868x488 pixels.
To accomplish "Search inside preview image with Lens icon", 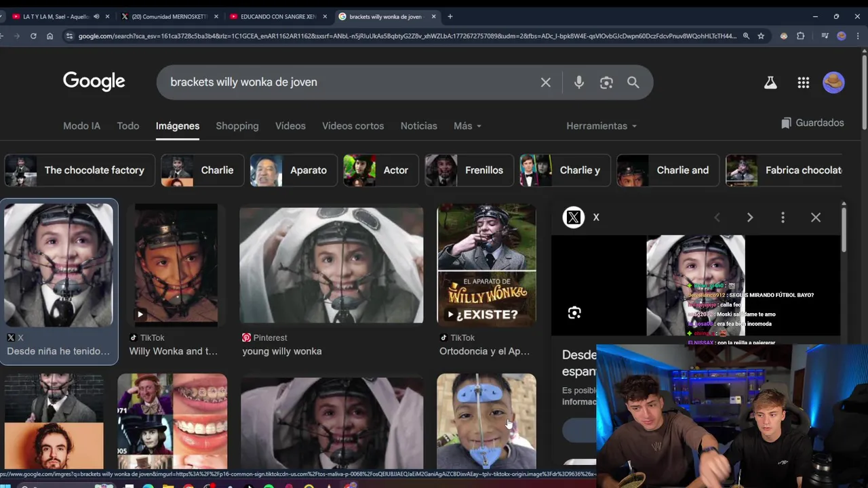I will pos(574,312).
